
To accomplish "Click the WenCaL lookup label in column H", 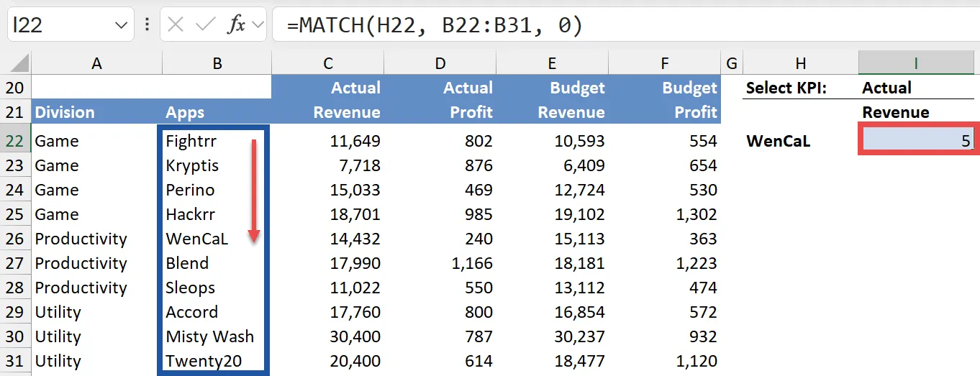I will [x=779, y=141].
